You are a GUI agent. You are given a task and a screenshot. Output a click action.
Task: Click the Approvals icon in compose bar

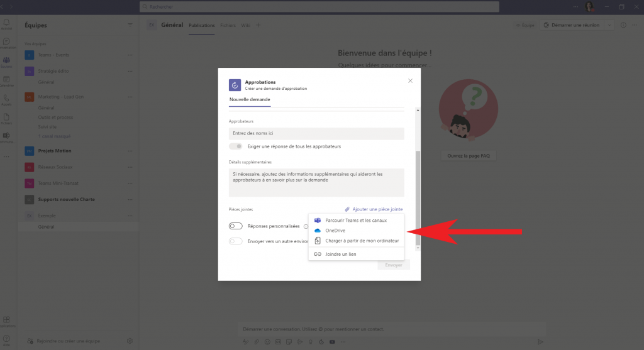(321, 342)
